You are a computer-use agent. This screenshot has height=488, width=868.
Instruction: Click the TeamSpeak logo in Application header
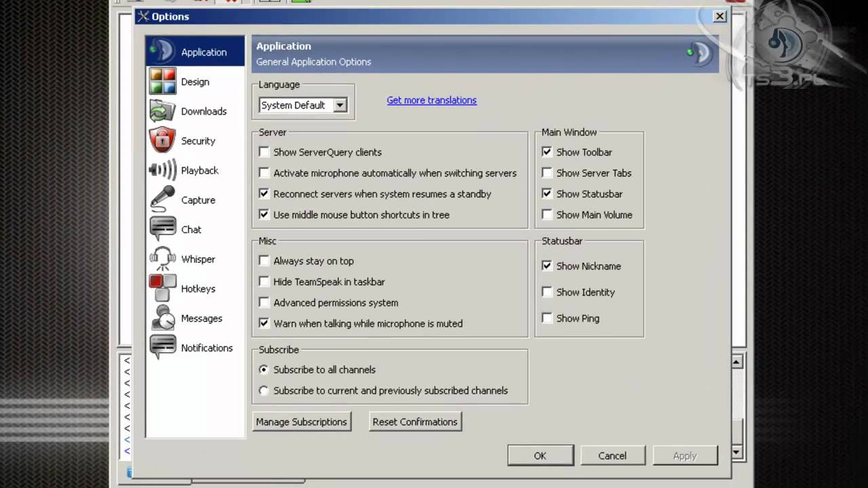click(699, 54)
